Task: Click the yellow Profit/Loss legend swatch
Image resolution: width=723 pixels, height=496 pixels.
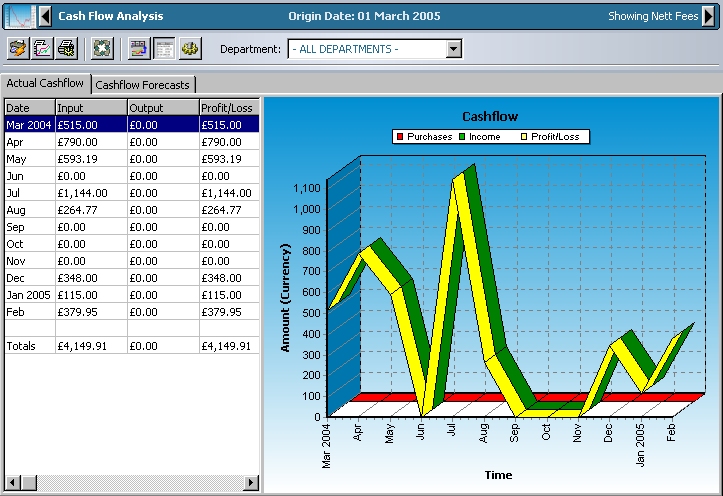Action: tap(525, 137)
